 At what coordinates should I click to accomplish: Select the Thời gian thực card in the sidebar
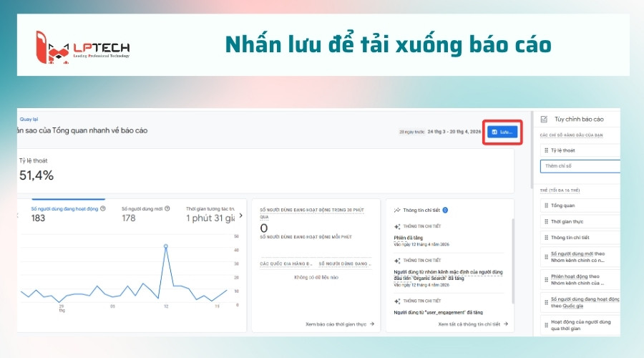(580, 221)
